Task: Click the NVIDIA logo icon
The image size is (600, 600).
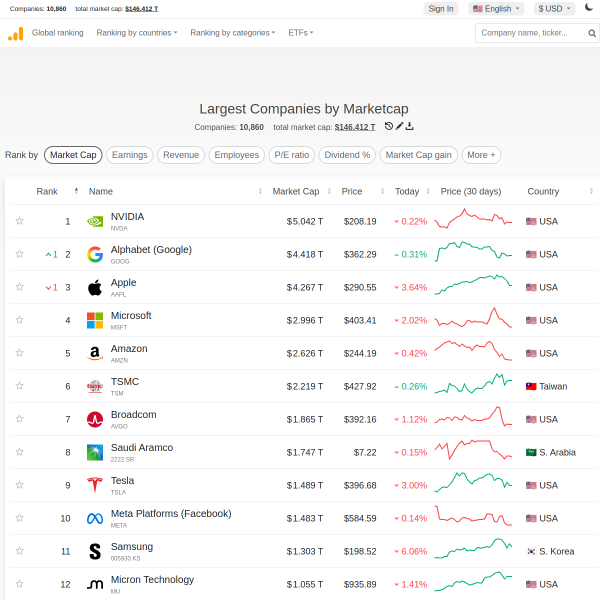Action: click(95, 221)
